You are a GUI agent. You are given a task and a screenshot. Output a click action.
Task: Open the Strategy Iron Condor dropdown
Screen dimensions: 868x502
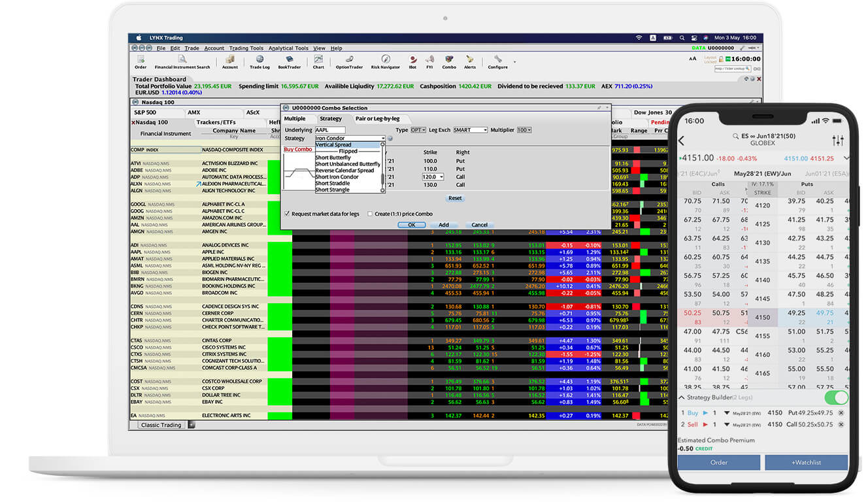point(350,139)
